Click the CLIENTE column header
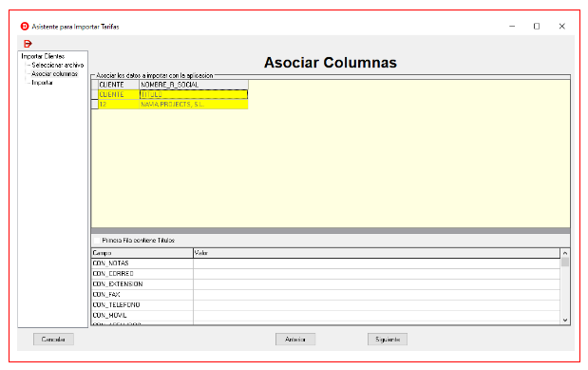This screenshot has height=370, width=588. tap(119, 85)
